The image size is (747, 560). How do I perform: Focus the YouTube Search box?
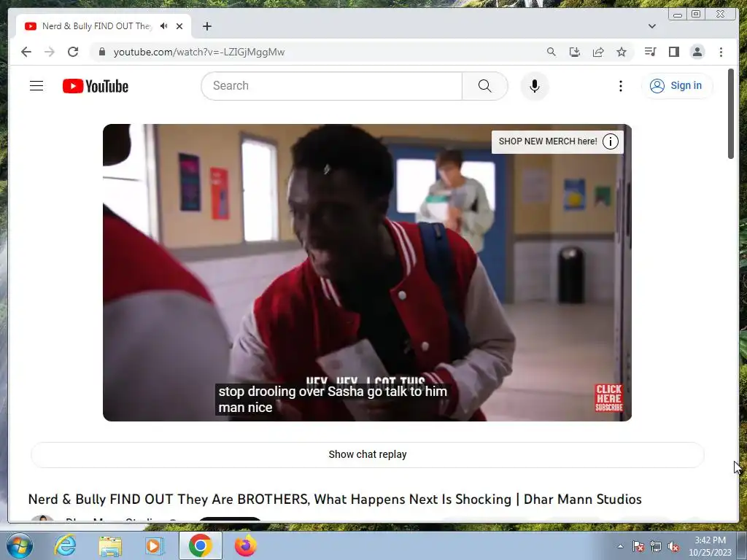tap(332, 86)
